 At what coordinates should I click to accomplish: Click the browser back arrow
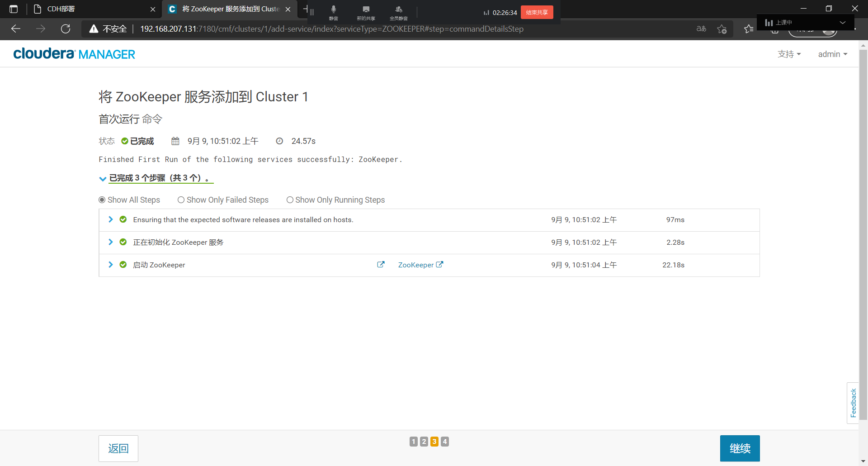click(16, 29)
